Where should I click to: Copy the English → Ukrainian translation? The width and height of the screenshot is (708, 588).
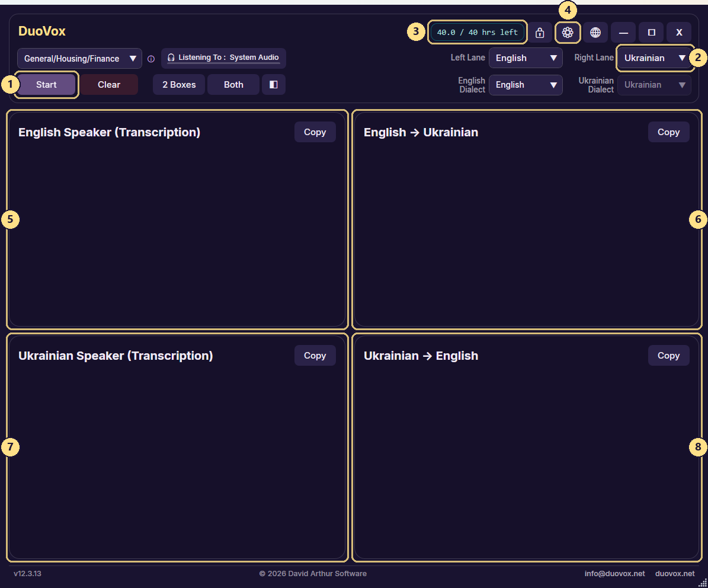click(x=669, y=132)
